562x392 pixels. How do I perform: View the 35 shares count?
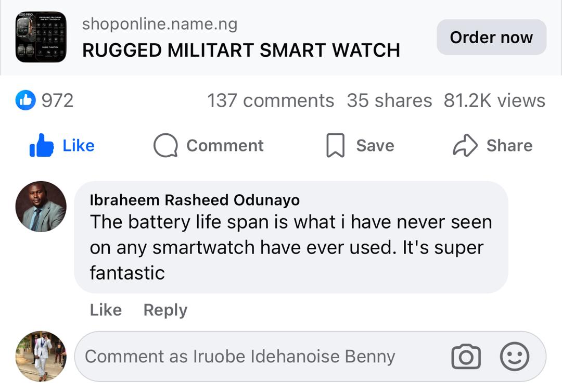click(x=389, y=100)
